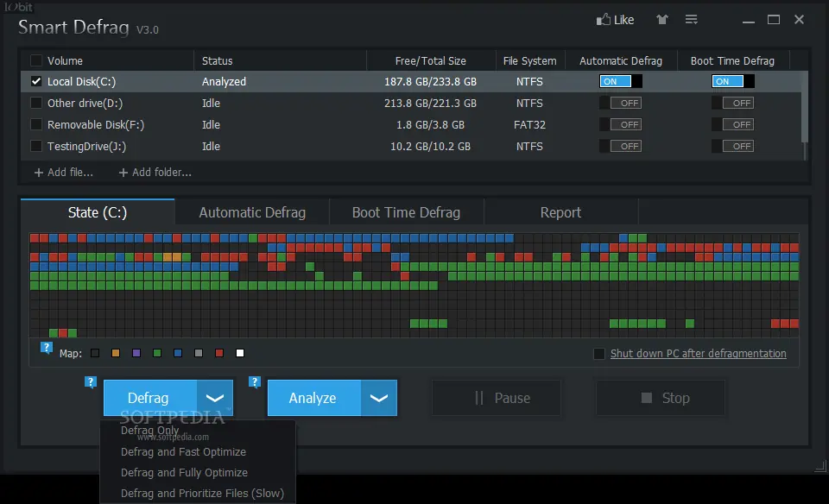
Task: Check the Removable Disk(F:) checkbox
Action: tap(36, 124)
